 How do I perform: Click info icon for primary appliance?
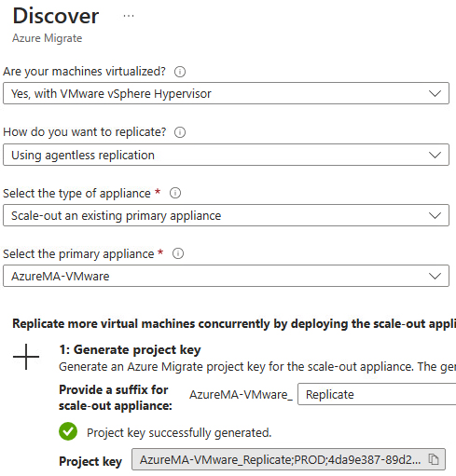pyautogui.click(x=178, y=253)
